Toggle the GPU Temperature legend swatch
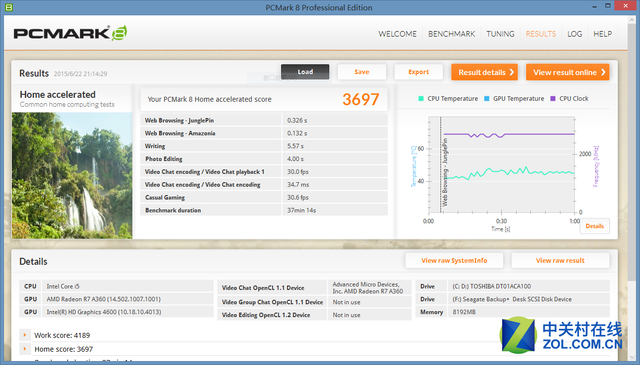 point(487,98)
